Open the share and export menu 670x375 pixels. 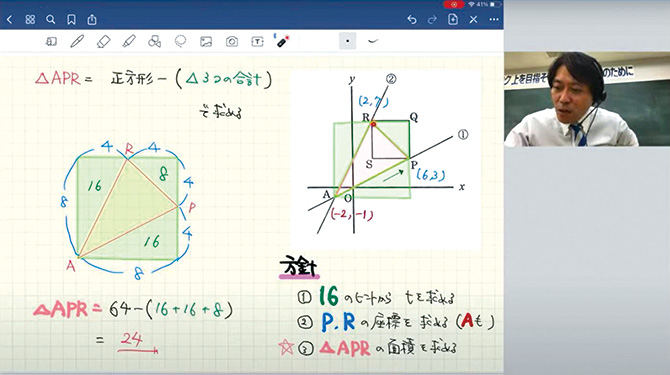pos(92,20)
